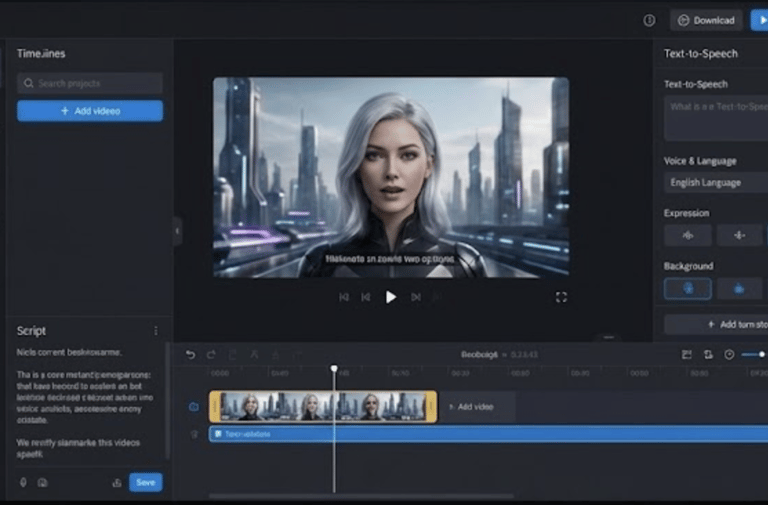Open the Script panel options menu

pyautogui.click(x=156, y=331)
